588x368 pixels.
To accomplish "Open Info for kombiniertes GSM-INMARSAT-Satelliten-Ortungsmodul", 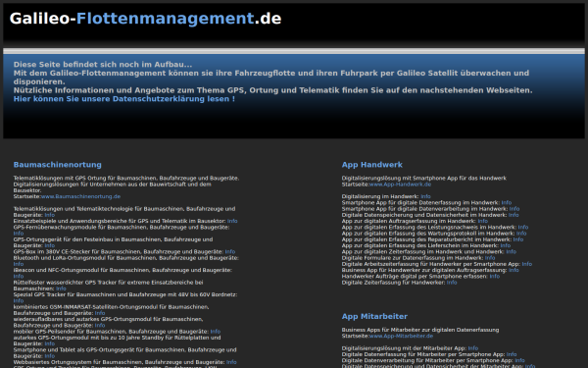I will 100,313.
